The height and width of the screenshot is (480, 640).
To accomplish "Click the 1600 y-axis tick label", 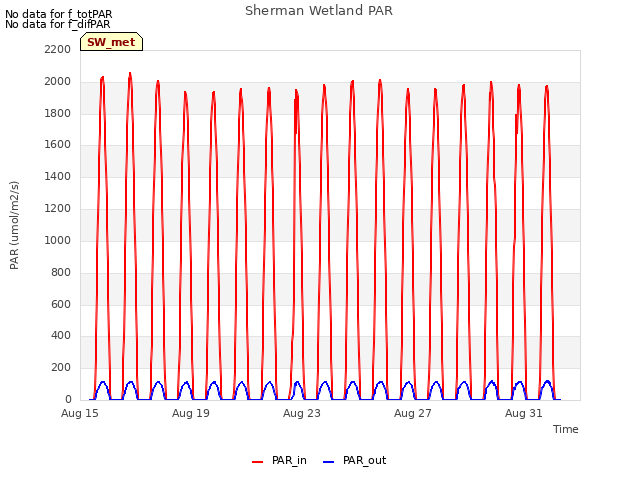I will (x=58, y=144).
